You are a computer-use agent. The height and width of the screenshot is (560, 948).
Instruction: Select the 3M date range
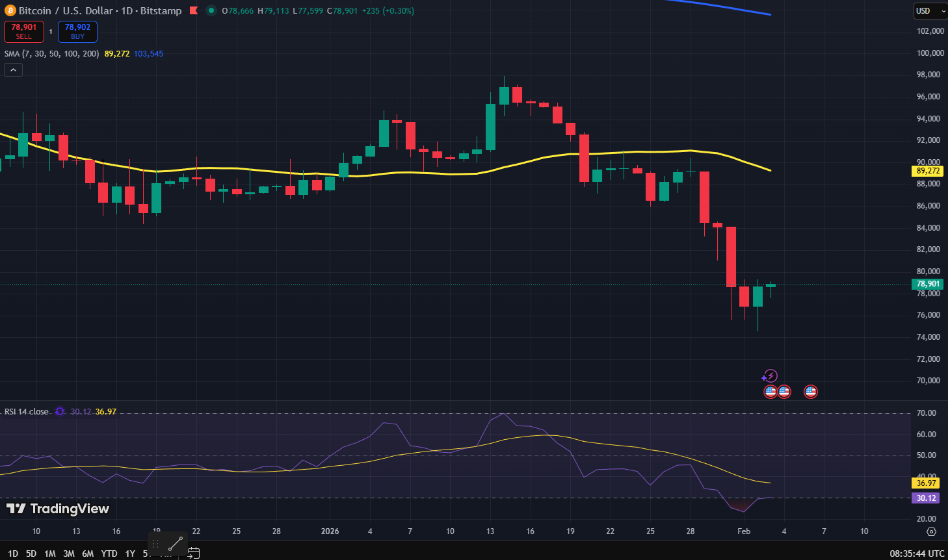68,554
